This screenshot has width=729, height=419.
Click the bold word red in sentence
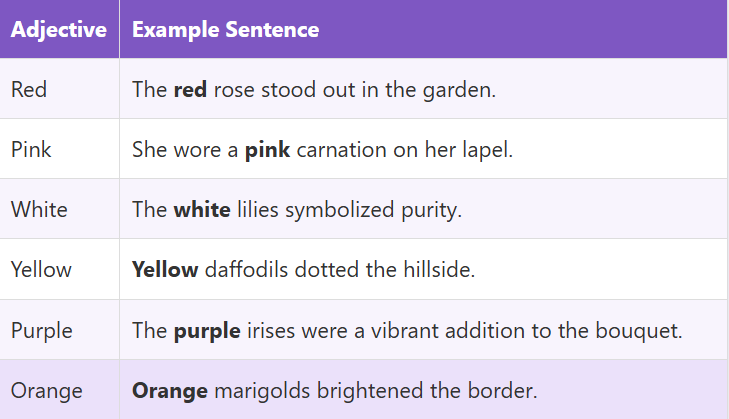(190, 89)
